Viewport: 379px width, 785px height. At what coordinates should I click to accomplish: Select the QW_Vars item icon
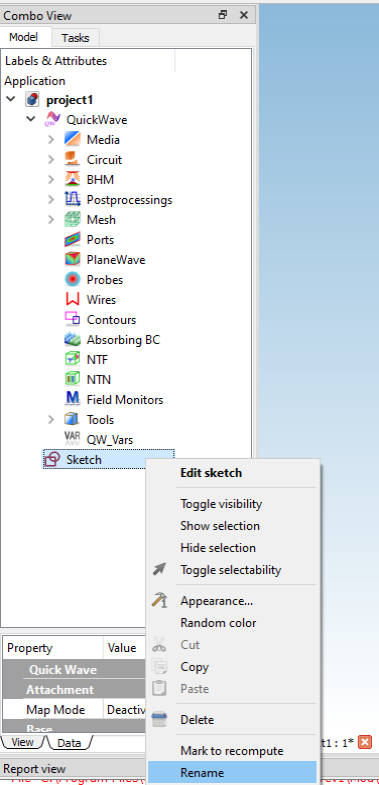point(73,439)
